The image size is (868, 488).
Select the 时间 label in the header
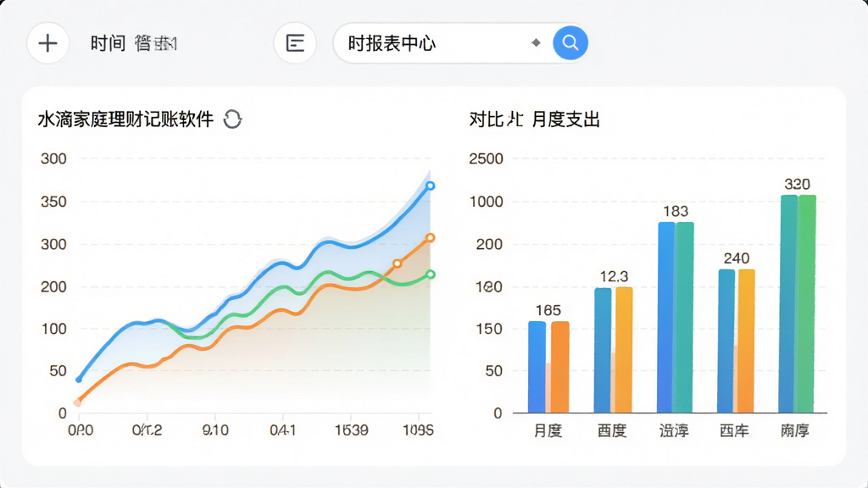click(x=108, y=43)
